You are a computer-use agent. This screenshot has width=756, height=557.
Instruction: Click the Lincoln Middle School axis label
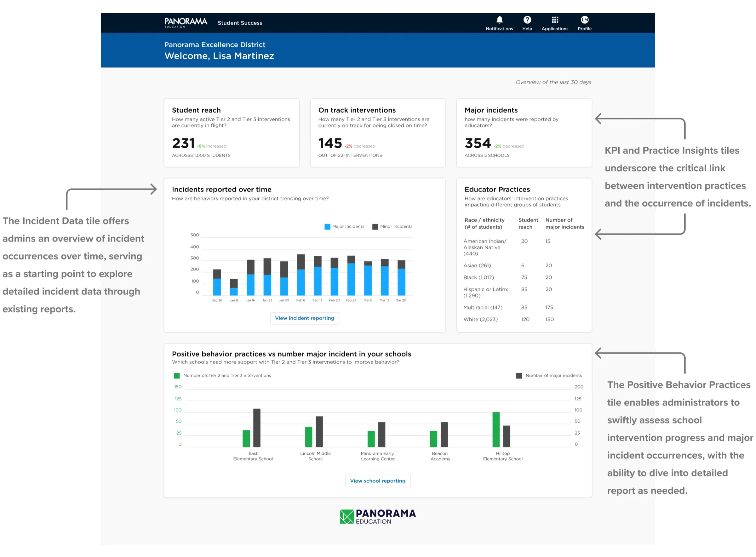coord(315,456)
